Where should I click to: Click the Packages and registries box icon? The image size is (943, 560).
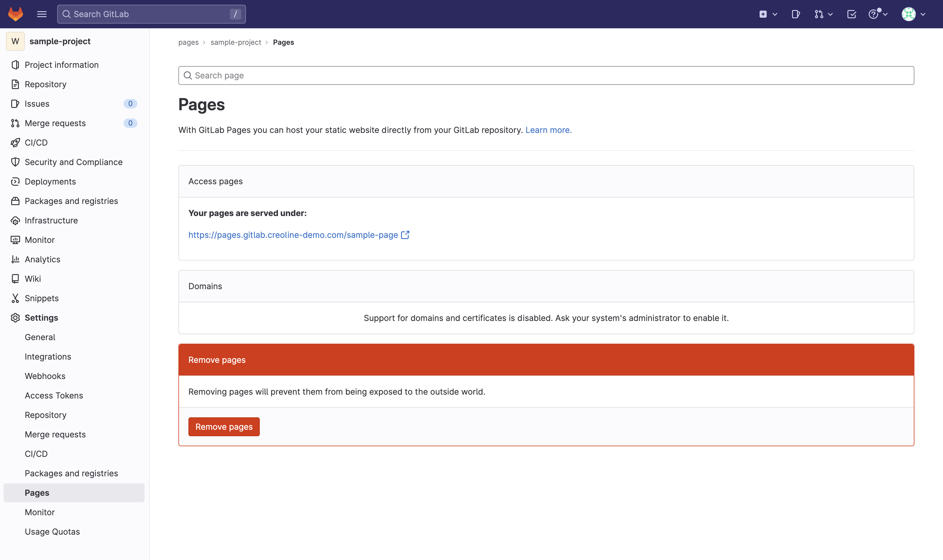click(15, 201)
